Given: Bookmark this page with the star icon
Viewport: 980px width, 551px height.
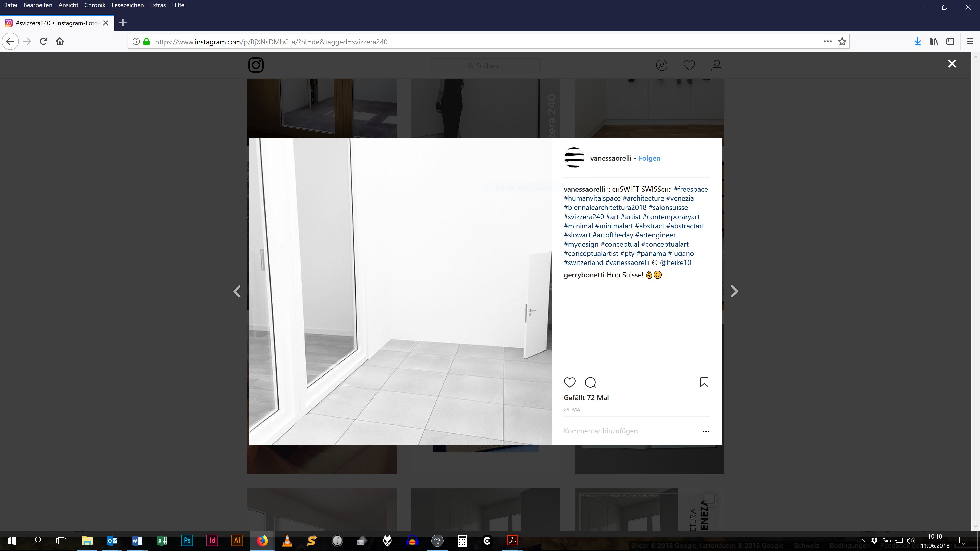Looking at the screenshot, I should (842, 41).
